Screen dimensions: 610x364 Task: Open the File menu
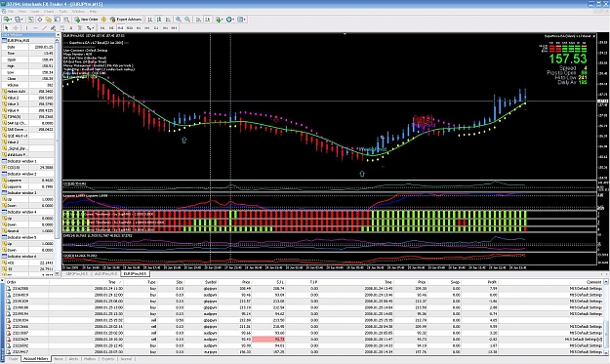point(11,12)
